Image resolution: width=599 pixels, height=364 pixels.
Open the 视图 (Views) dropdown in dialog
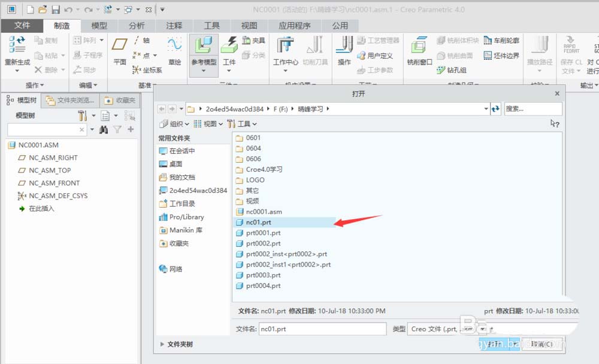tap(208, 124)
